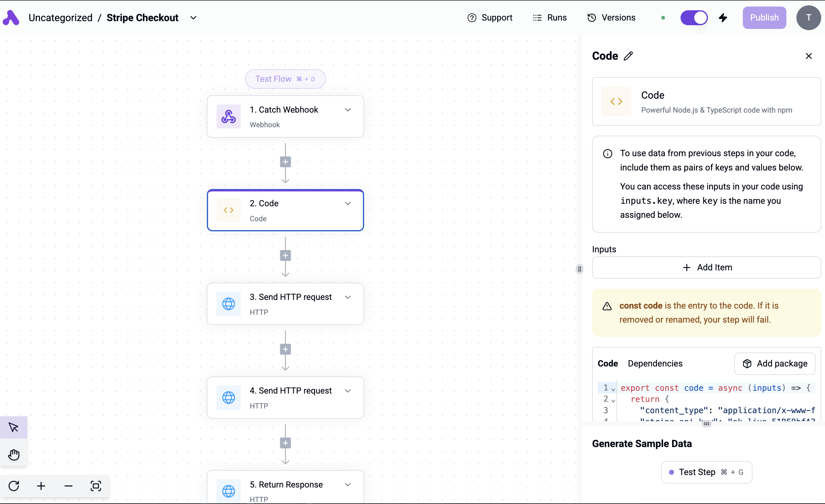This screenshot has height=504, width=825.
Task: Open the Versions history icon
Action: pos(592,18)
